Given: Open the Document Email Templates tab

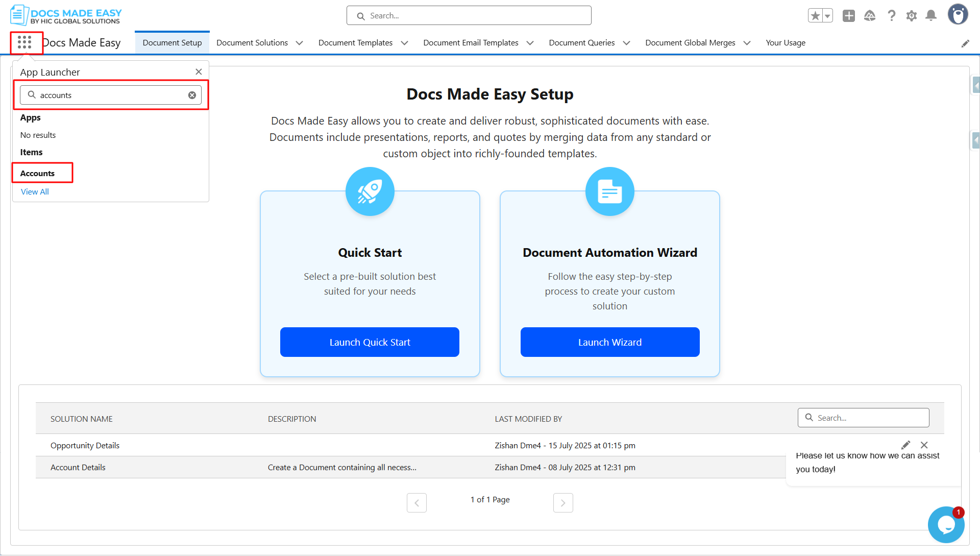Looking at the screenshot, I should [x=471, y=43].
